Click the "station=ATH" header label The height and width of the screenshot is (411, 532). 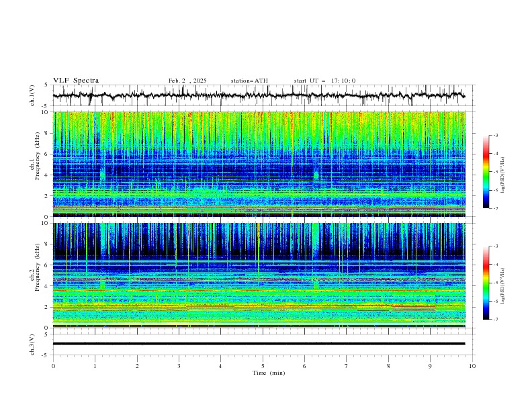click(x=249, y=81)
